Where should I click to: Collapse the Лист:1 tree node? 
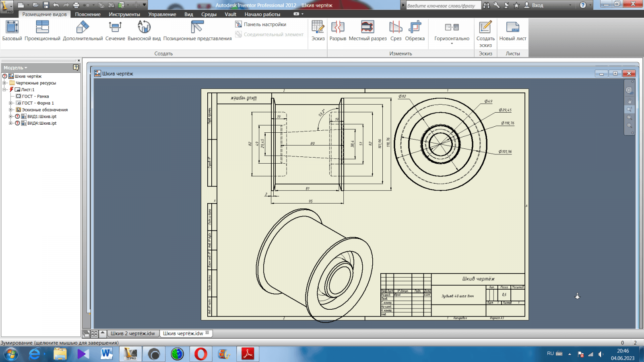click(5, 90)
